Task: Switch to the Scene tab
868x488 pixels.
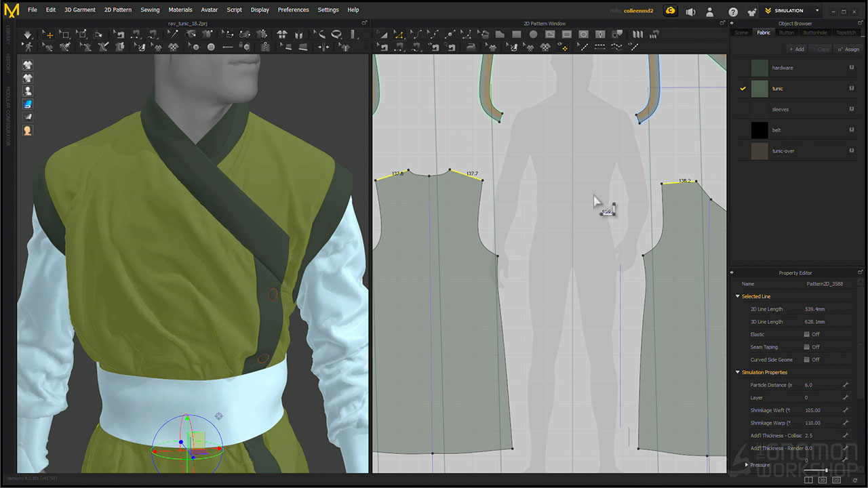Action: pos(741,33)
